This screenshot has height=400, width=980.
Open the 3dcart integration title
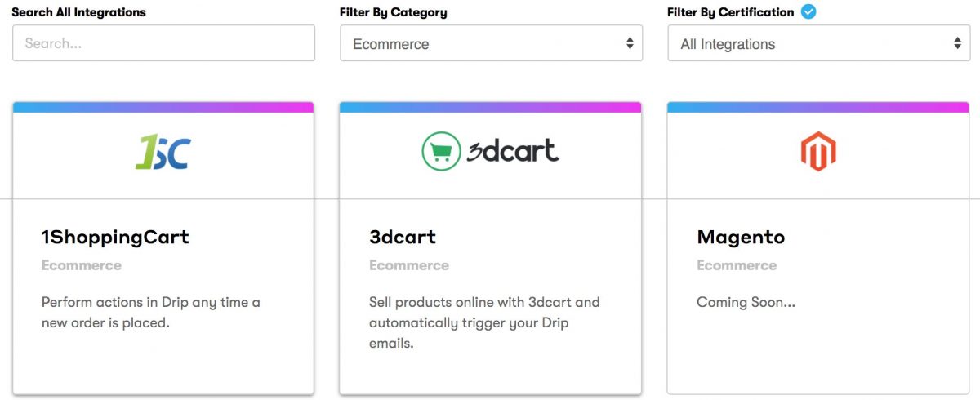[x=403, y=238]
